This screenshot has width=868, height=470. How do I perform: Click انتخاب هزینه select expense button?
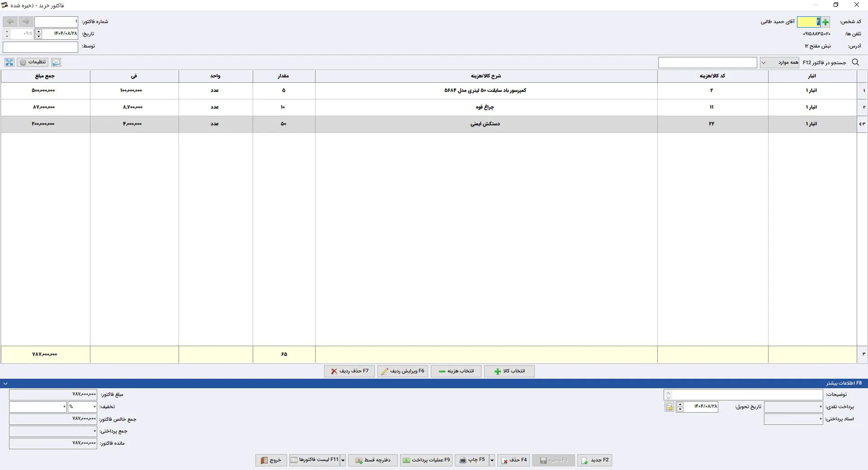tap(456, 371)
